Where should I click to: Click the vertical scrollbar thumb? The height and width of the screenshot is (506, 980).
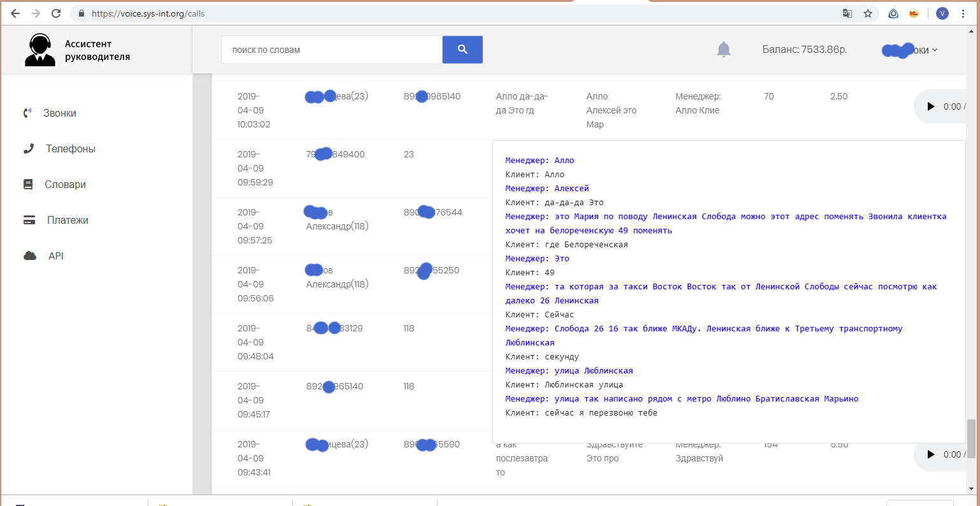pyautogui.click(x=970, y=438)
